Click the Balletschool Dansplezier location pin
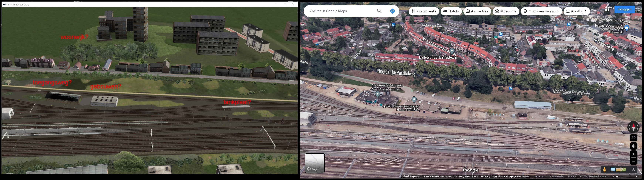Image resolution: width=644 pixels, height=180 pixels. coord(452,51)
